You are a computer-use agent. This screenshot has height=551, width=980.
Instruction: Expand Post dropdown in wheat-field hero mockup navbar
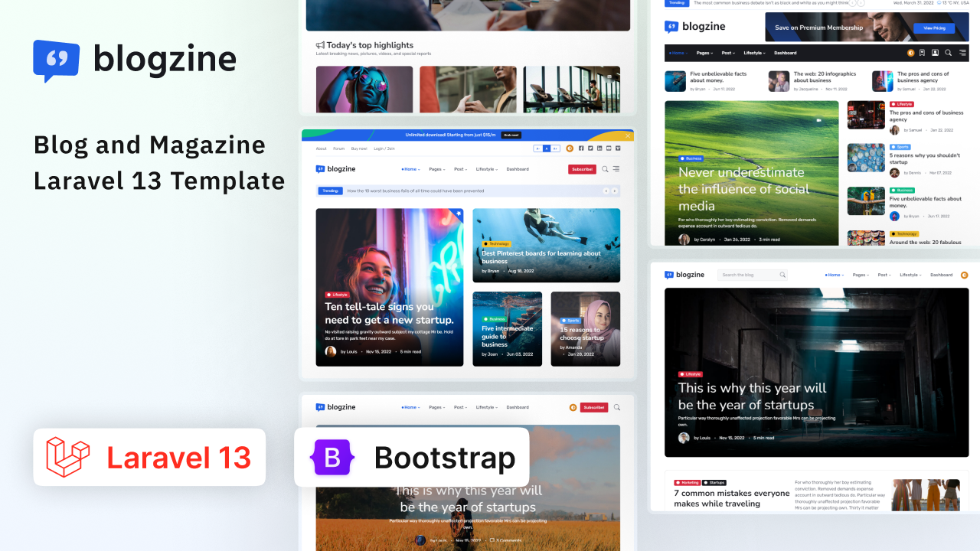[461, 407]
